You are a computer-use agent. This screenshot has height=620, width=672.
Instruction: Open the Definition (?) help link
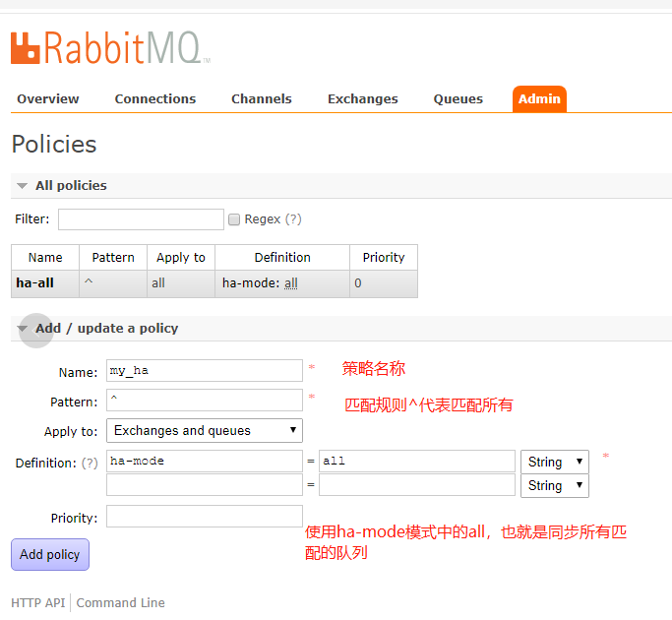coord(90,464)
